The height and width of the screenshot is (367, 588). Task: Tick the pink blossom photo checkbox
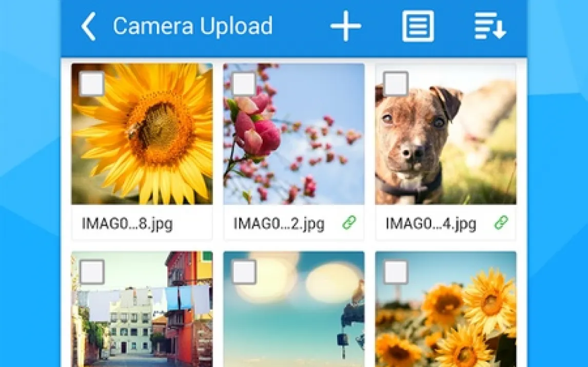[244, 84]
